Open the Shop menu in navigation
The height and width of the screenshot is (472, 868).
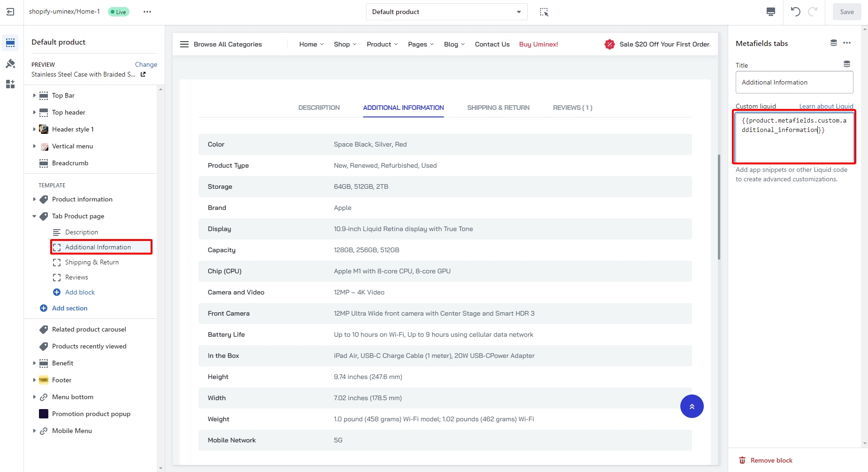click(x=345, y=44)
